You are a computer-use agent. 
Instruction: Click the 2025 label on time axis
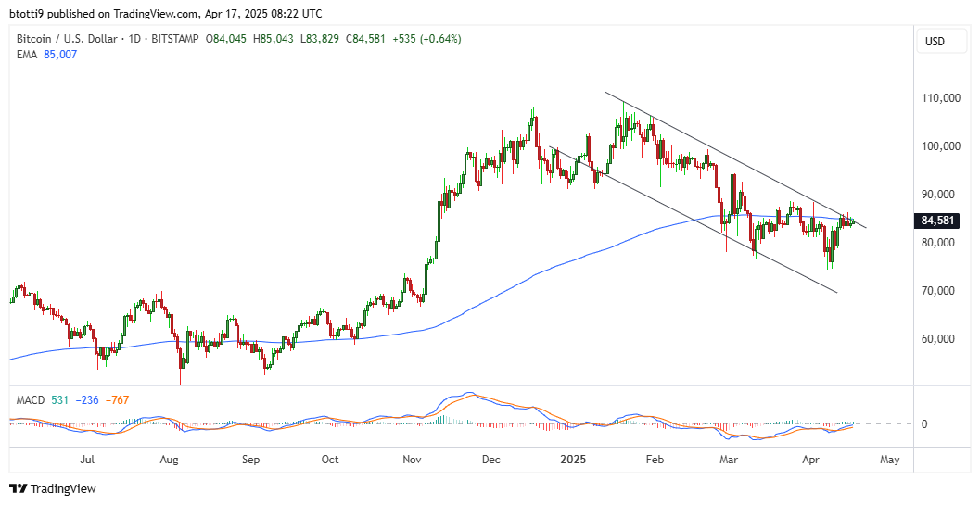[572, 459]
